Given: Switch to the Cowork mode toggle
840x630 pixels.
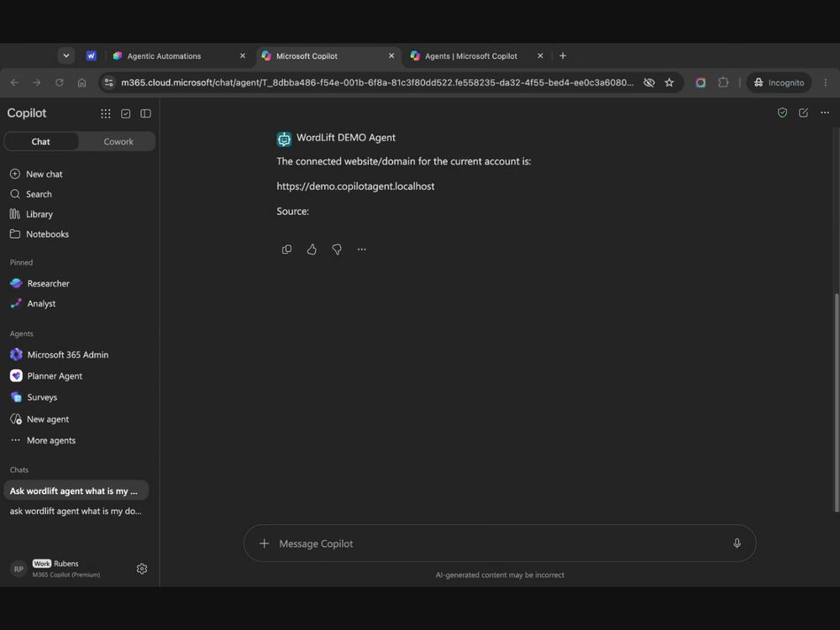Looking at the screenshot, I should pyautogui.click(x=118, y=141).
